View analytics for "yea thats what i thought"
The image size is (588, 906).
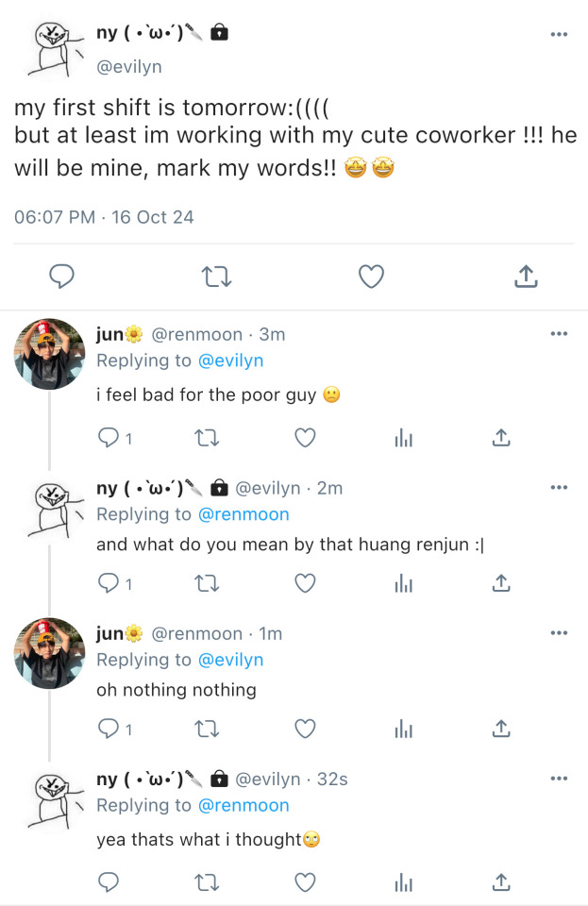point(404,882)
